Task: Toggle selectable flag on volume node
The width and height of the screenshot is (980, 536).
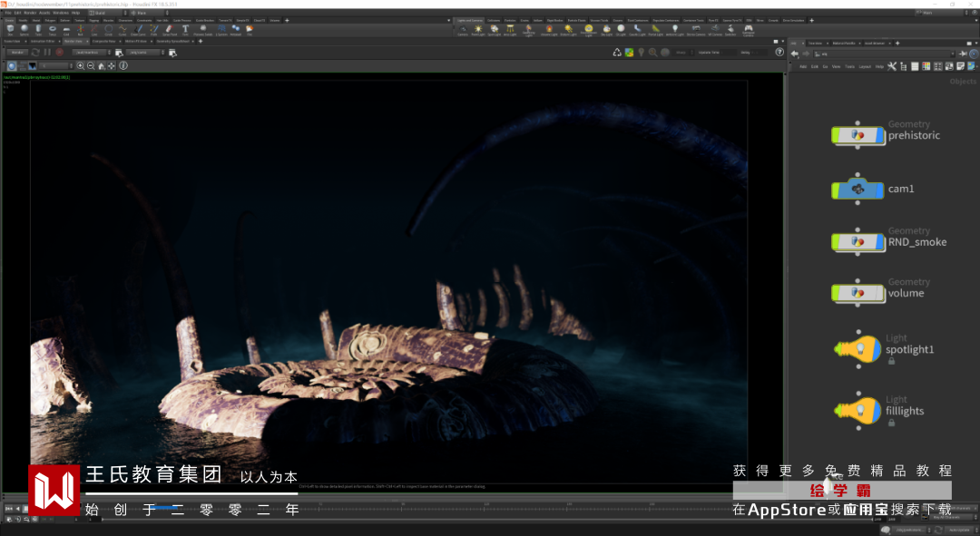Action: pos(836,293)
